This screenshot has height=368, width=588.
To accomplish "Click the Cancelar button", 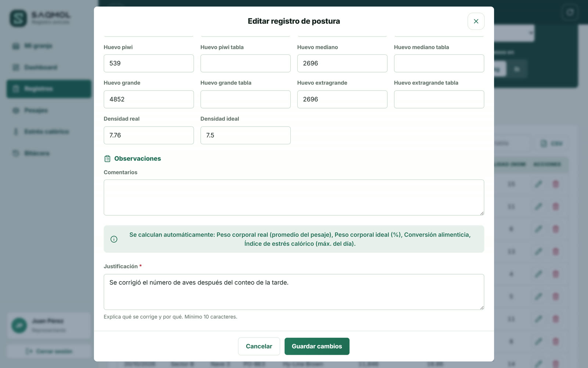I will click(259, 346).
